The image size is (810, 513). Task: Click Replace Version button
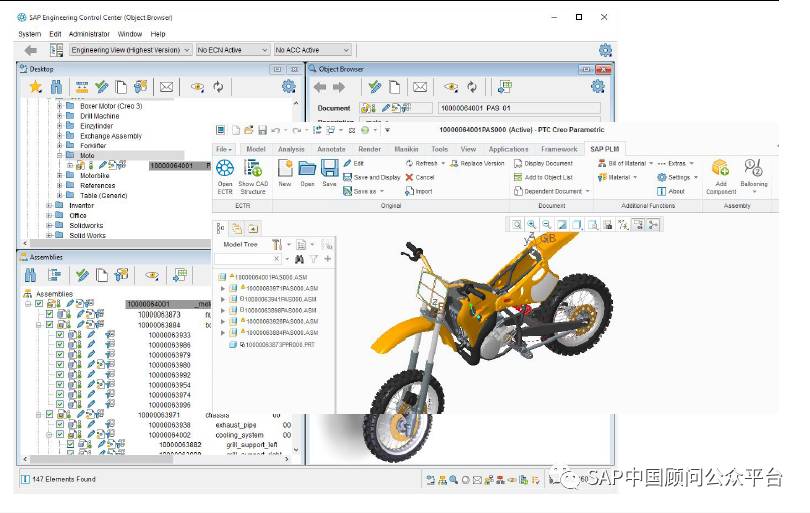tap(477, 163)
